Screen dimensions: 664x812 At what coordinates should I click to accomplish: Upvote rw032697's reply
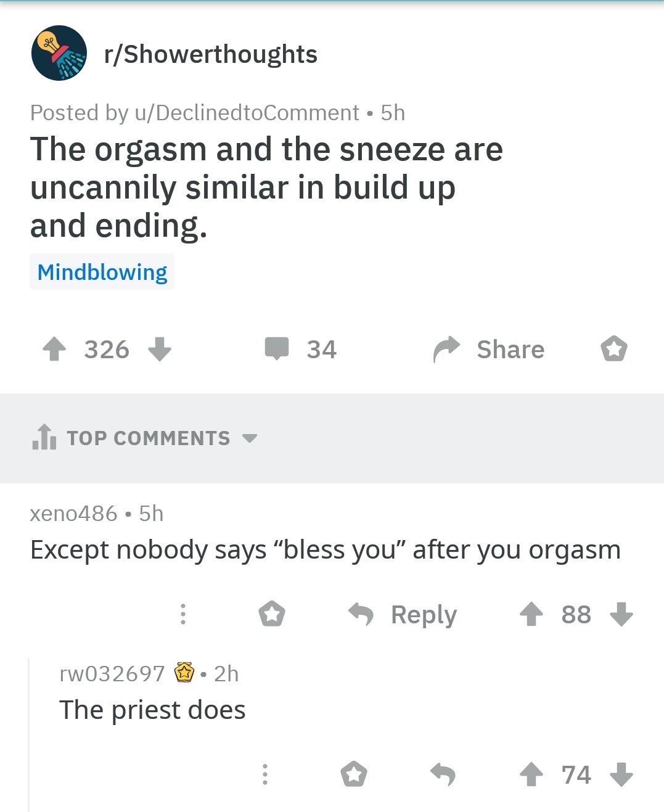tap(531, 774)
